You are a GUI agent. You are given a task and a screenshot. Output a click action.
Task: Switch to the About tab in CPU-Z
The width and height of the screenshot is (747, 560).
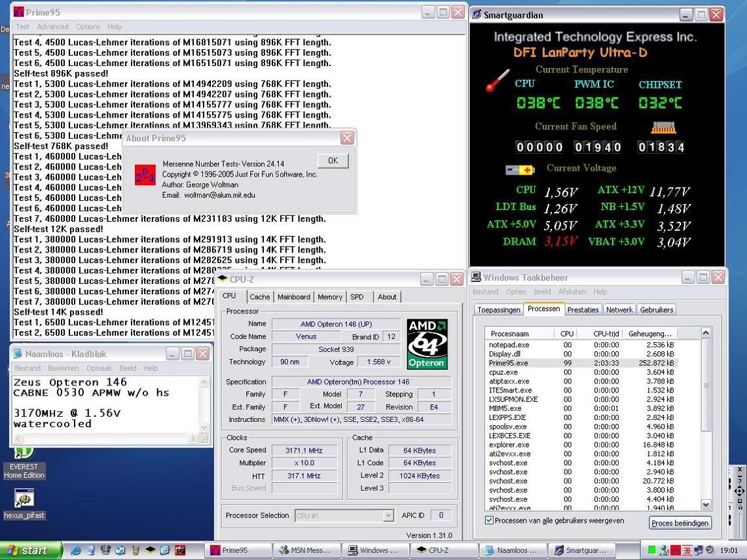(x=387, y=296)
